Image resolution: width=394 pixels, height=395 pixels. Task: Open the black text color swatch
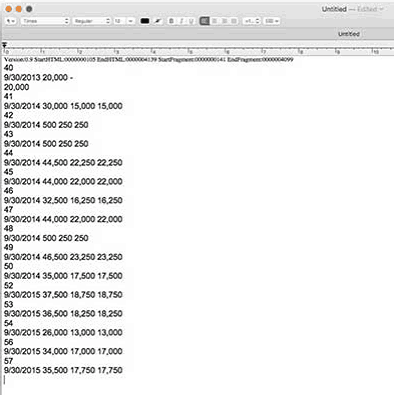pos(145,21)
